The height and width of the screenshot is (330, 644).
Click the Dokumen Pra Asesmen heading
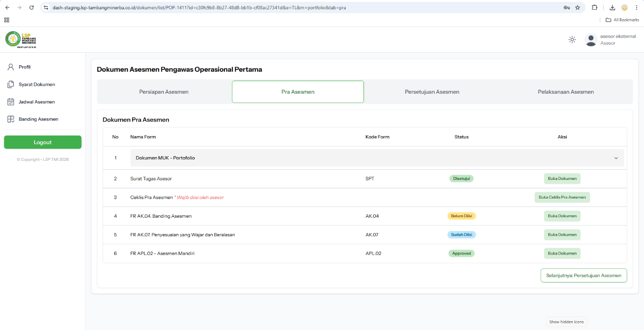tap(136, 120)
